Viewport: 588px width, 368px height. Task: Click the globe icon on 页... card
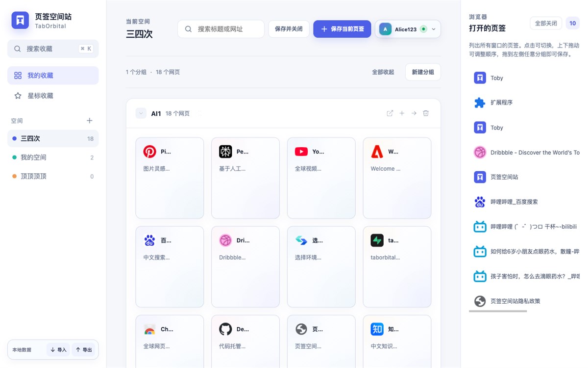pos(301,329)
